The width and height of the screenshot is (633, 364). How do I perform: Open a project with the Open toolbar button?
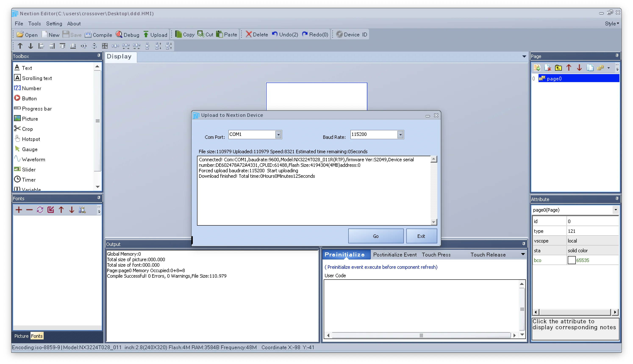[27, 34]
